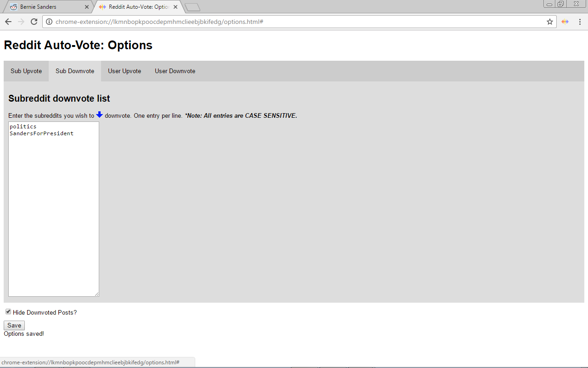This screenshot has height=368, width=588.
Task: Close the Bernie Sanders tab
Action: click(87, 7)
